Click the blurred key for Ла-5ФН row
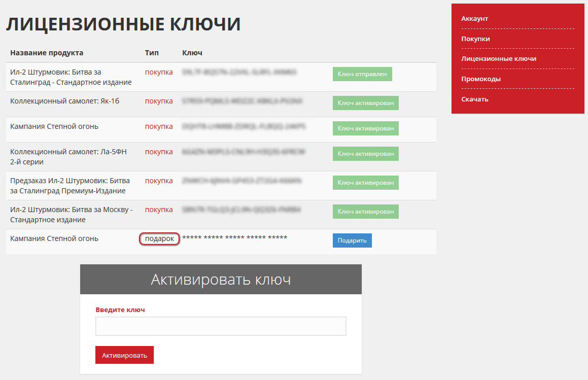 point(244,152)
